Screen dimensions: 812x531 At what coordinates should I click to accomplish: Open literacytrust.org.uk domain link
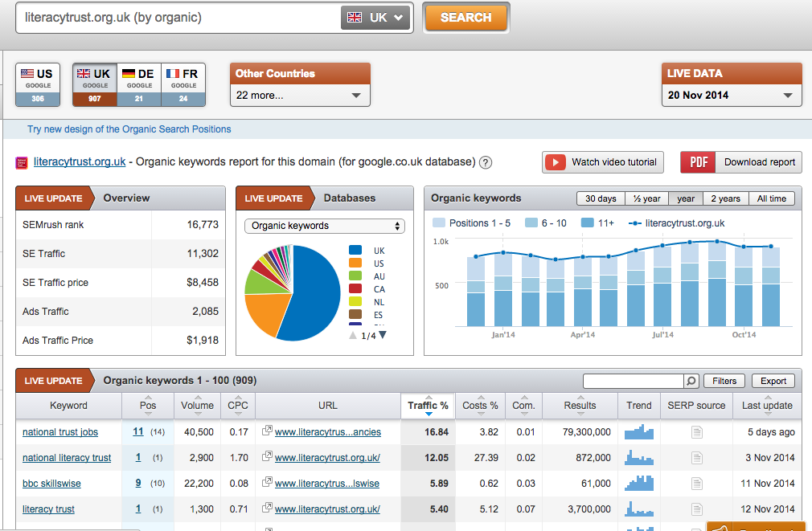point(80,162)
